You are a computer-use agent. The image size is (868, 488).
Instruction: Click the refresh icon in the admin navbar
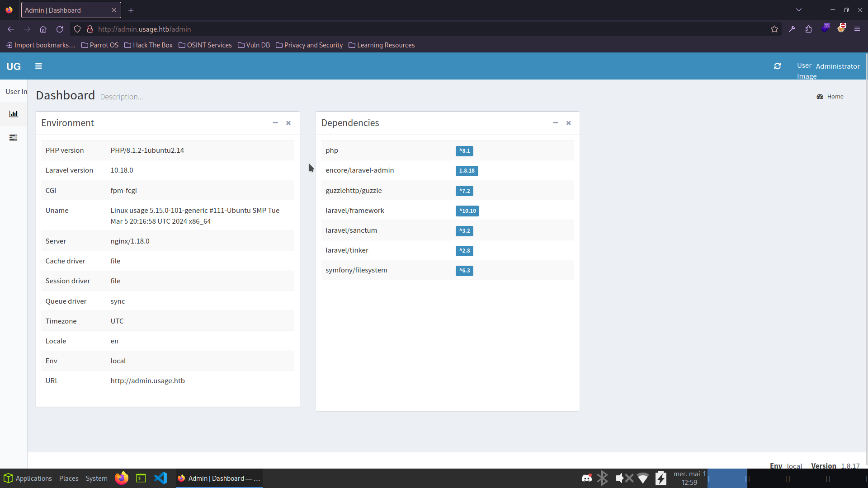pos(778,66)
